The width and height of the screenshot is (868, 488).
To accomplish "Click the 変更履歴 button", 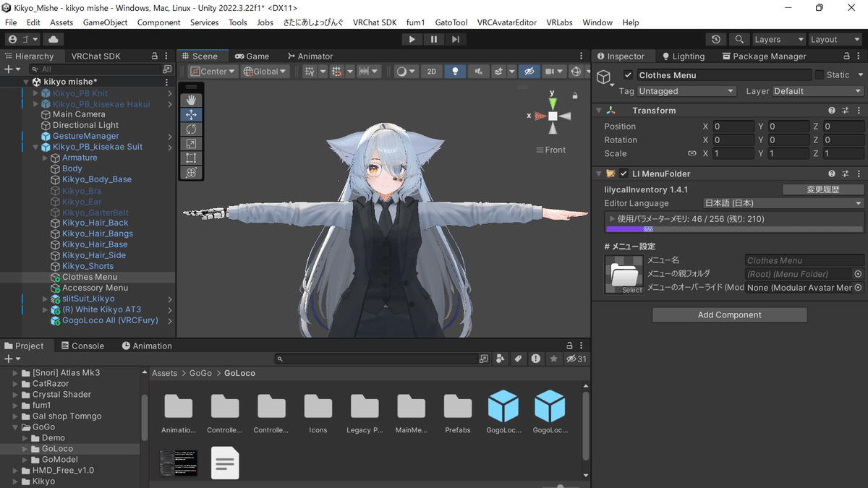I will (823, 189).
